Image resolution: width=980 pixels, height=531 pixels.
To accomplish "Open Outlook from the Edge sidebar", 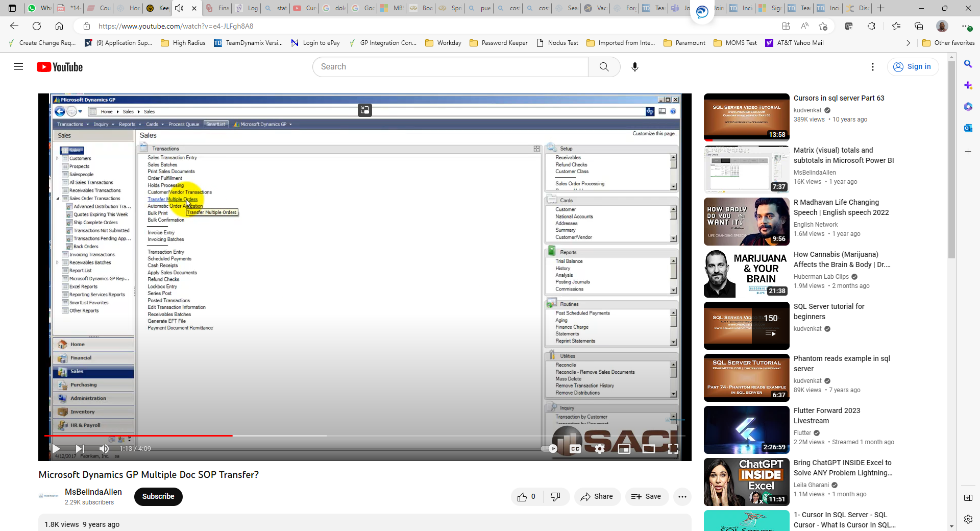I will click(x=968, y=128).
